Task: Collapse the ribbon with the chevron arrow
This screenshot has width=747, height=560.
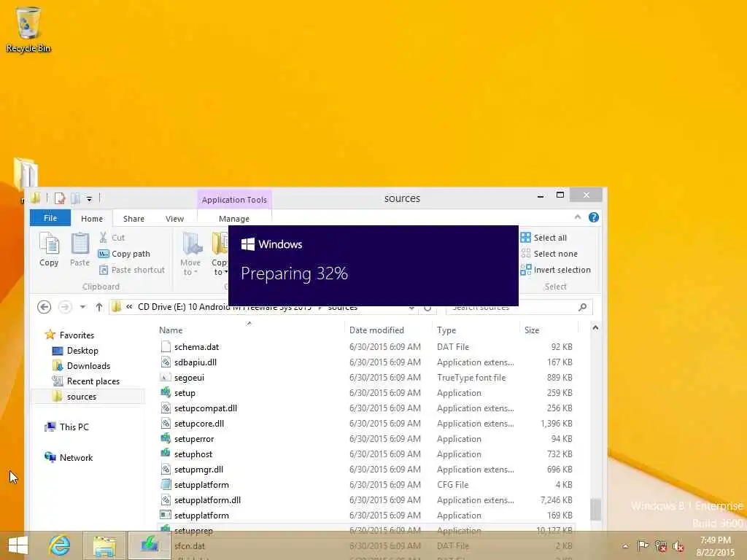Action: (x=578, y=217)
